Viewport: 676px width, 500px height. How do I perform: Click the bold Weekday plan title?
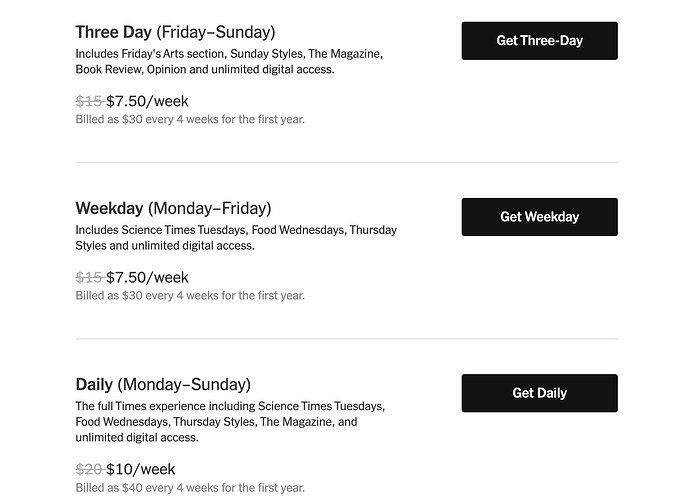point(110,208)
